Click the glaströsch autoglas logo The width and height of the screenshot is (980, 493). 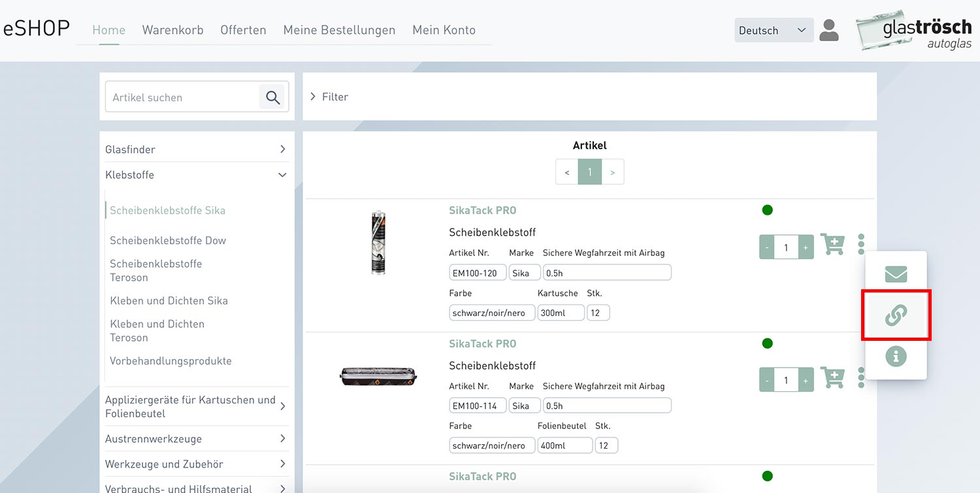click(x=915, y=31)
